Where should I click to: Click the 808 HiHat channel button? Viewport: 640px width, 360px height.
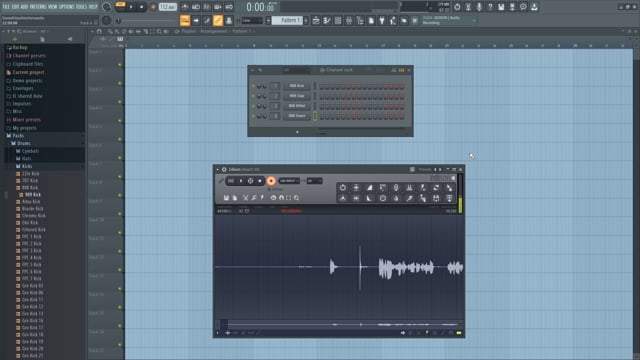point(297,106)
